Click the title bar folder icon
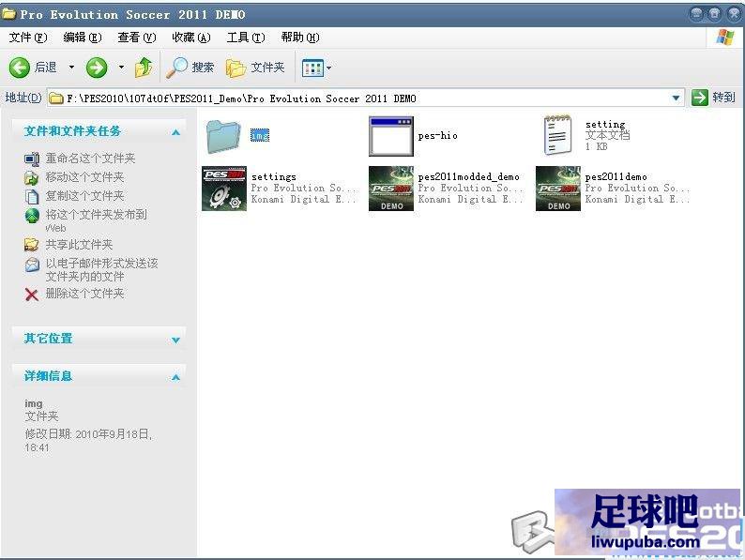745x560 pixels. [x=8, y=13]
